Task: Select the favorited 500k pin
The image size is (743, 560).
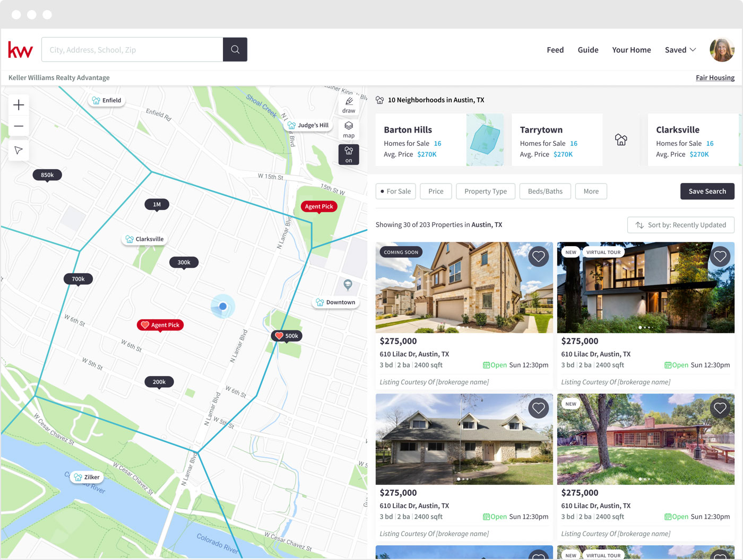Action: click(x=287, y=336)
